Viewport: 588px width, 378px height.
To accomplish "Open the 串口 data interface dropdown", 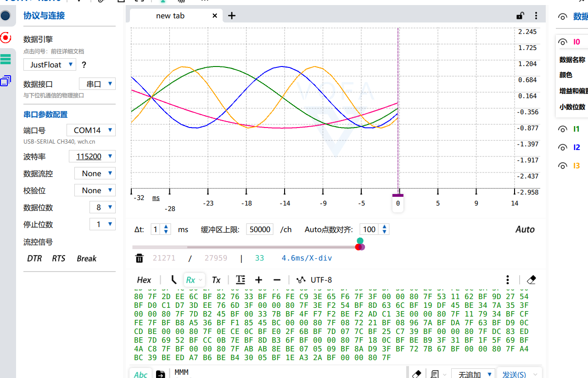I will 97,84.
